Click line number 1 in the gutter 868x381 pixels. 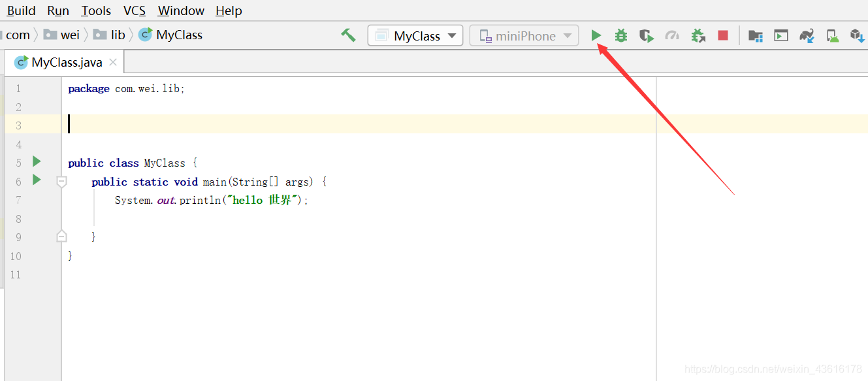[x=18, y=88]
